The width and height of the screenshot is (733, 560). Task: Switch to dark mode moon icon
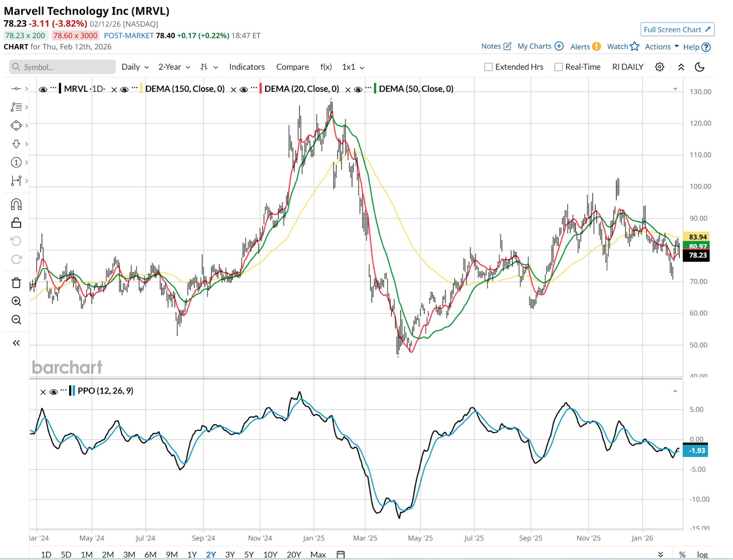tap(700, 67)
